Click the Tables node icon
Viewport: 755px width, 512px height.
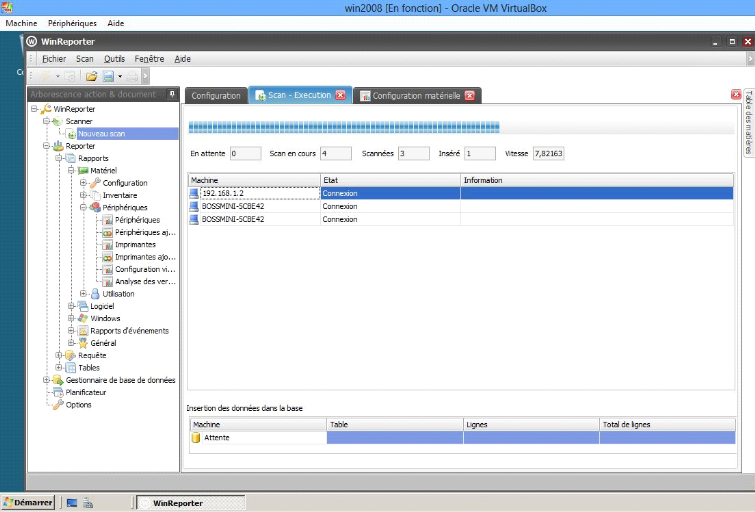point(70,368)
